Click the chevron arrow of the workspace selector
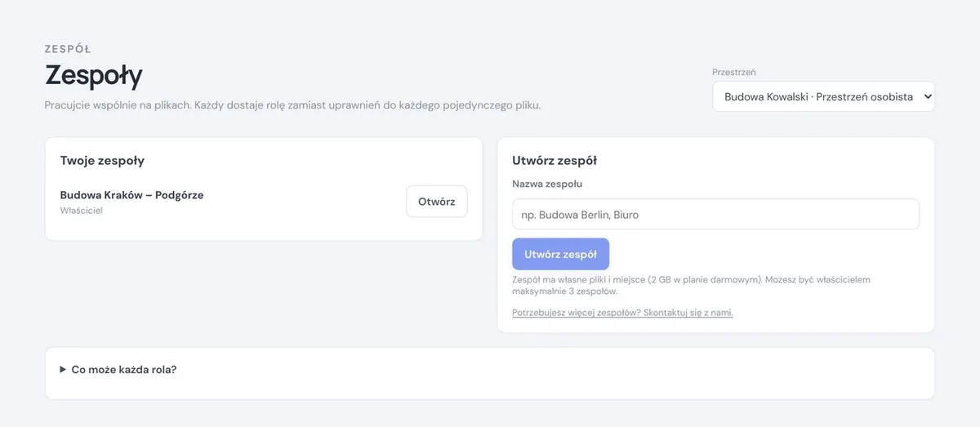This screenshot has width=980, height=427. pyautogui.click(x=926, y=96)
